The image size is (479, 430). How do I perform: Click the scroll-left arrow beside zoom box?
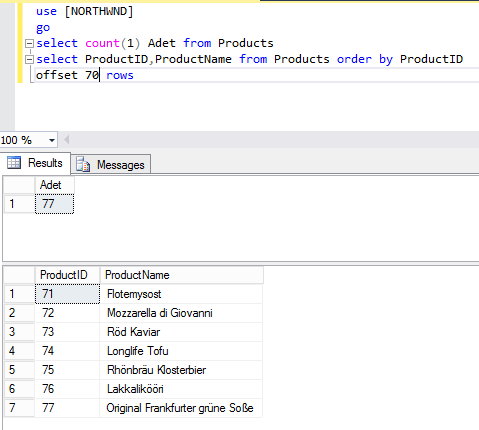coord(66,140)
